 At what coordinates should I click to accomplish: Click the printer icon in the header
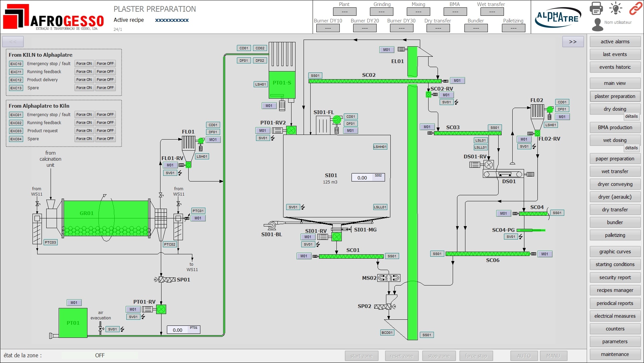pos(596,8)
